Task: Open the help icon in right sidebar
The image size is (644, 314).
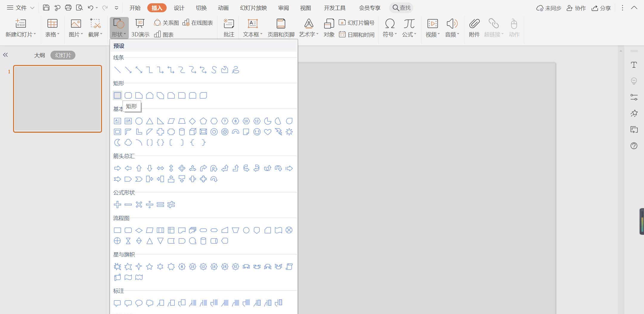Action: pos(634,146)
